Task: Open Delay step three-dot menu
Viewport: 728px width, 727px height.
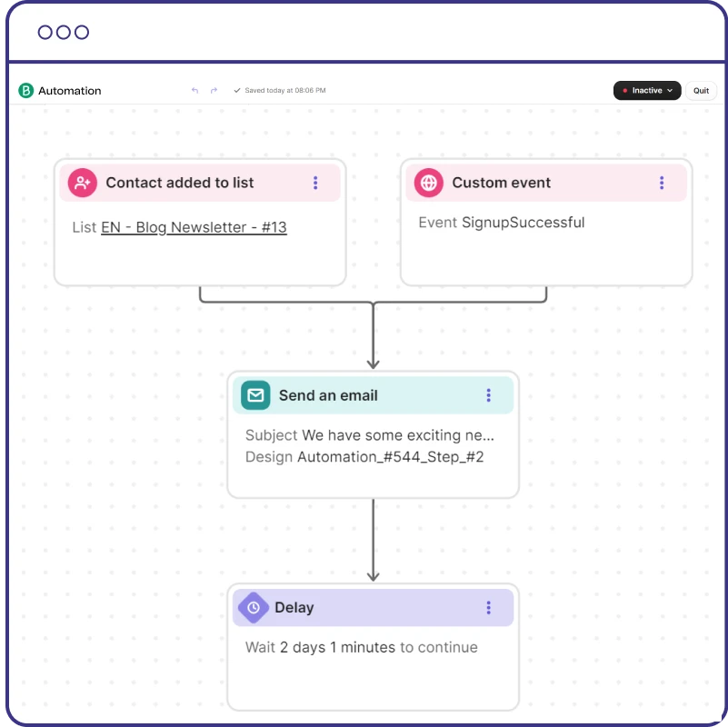Action: pos(488,608)
